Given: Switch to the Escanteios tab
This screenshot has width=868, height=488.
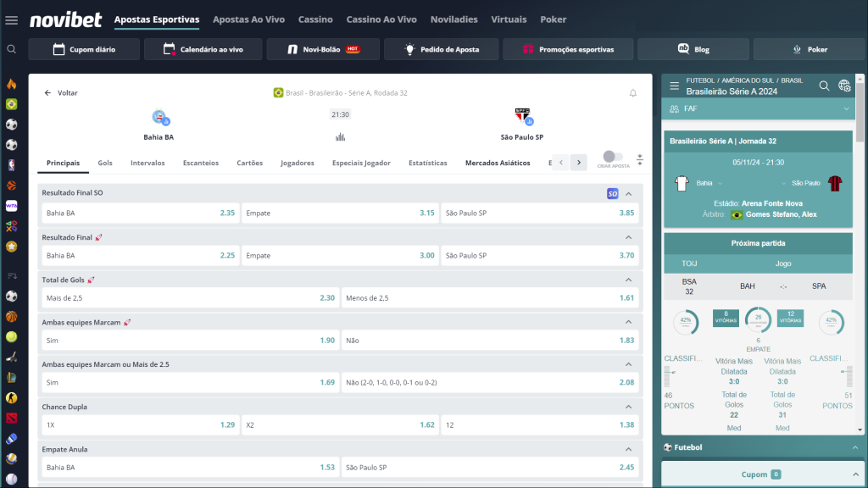Looking at the screenshot, I should [200, 163].
